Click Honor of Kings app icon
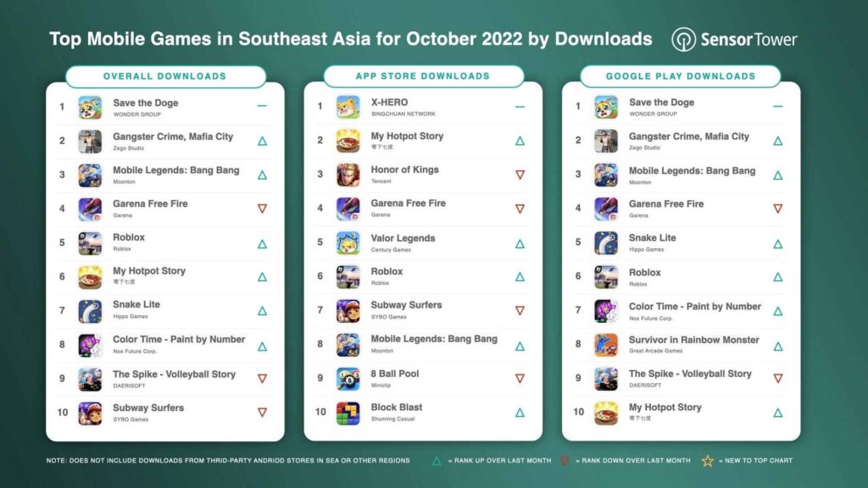 tap(348, 175)
